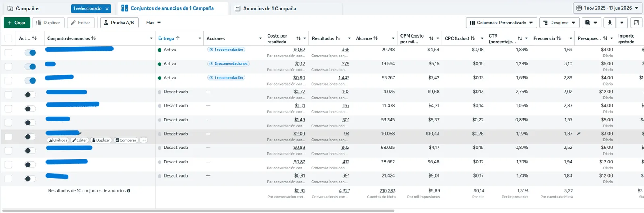Open the '2 recomendaciones' pill

[x=228, y=64]
